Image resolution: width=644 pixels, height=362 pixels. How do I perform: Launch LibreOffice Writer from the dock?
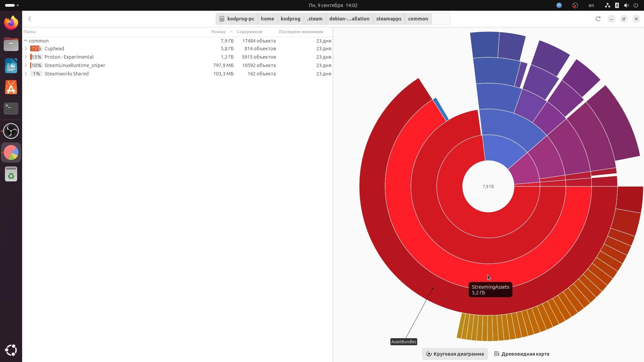[x=11, y=66]
